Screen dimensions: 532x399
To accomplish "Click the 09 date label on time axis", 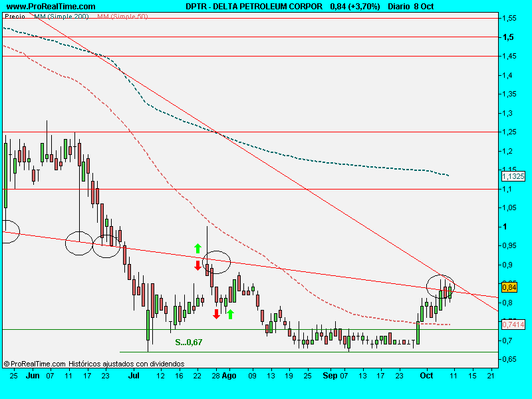I will 253,376.
